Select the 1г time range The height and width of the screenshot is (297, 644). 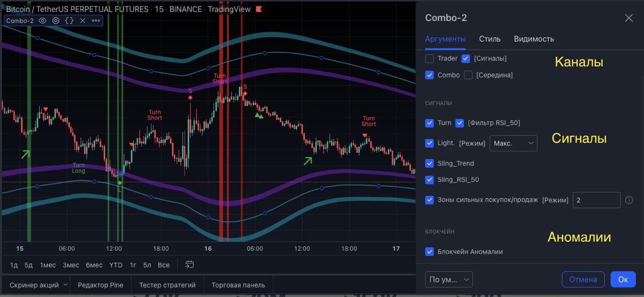[133, 265]
